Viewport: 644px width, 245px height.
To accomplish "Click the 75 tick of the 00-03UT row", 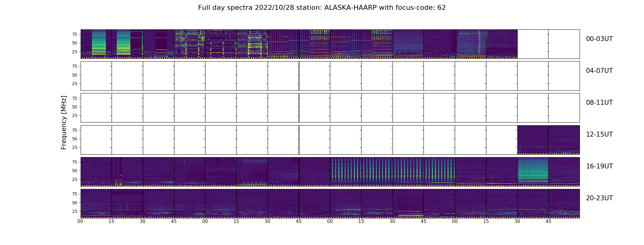I will coord(75,34).
